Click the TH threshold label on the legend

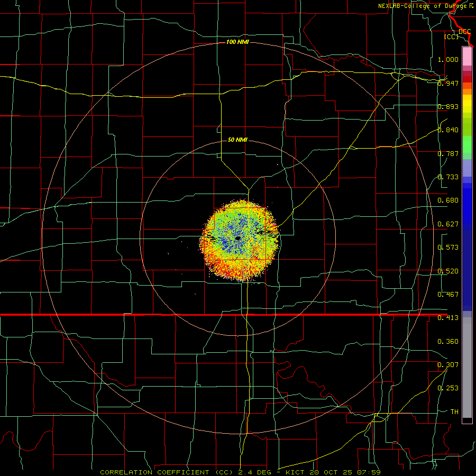pos(454,412)
